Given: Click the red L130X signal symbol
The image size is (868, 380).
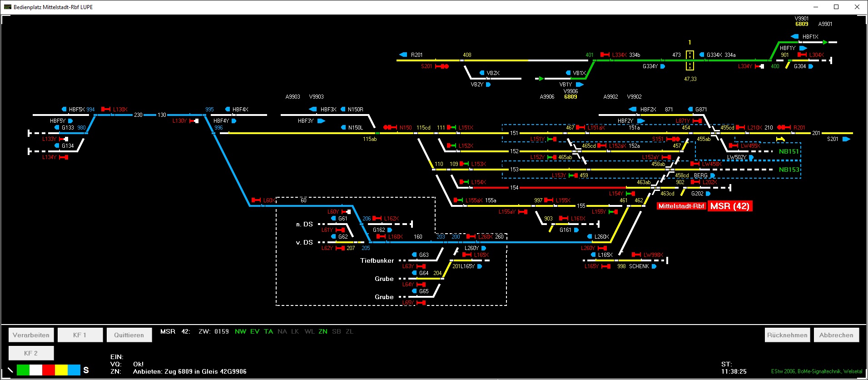Looking at the screenshot, I should point(106,109).
